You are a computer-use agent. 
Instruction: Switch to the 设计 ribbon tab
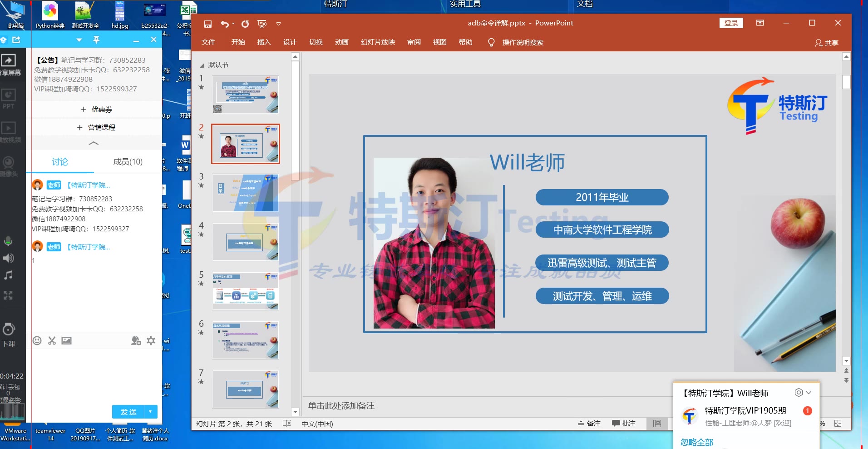coord(290,42)
